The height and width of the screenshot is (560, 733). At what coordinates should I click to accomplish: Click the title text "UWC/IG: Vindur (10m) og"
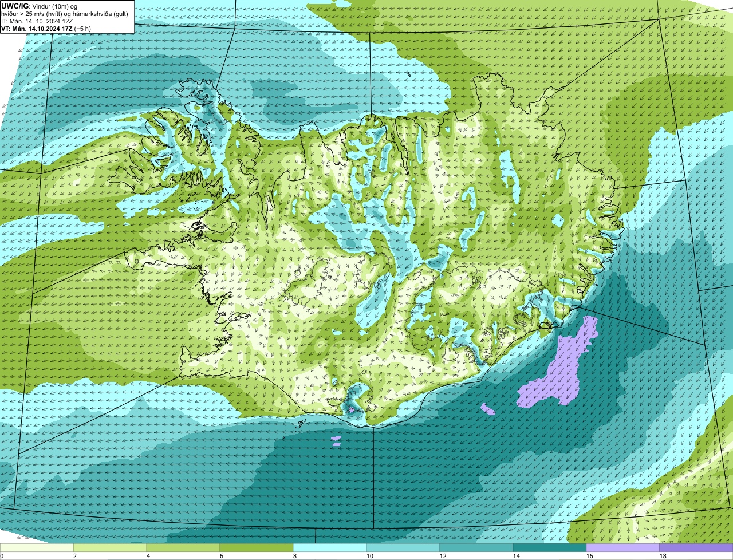(x=40, y=6)
